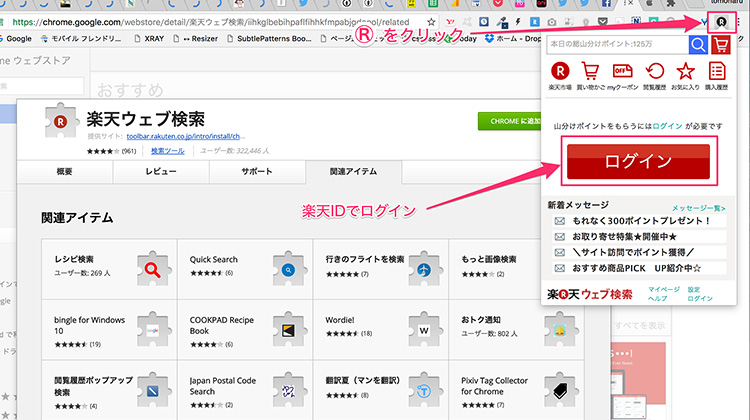Open the モバイル フレンドリ... bookmark
This screenshot has width=750, height=420.
[x=81, y=39]
